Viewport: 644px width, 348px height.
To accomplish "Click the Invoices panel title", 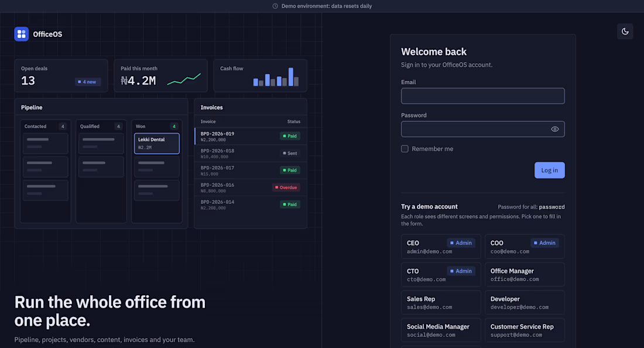I will 211,107.
